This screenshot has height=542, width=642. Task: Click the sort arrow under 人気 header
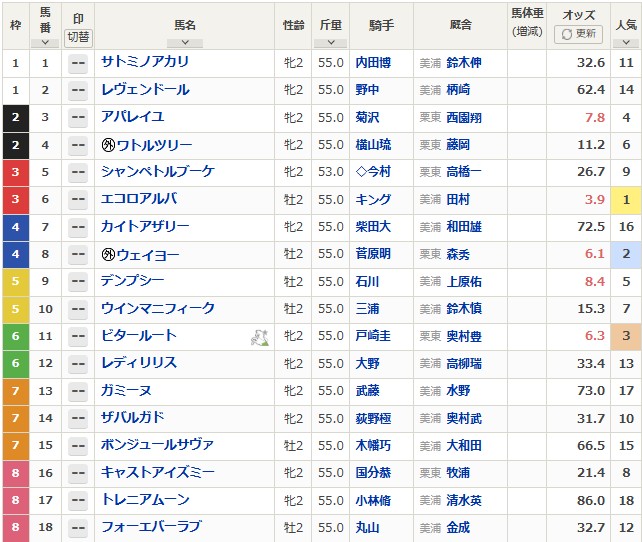626,43
